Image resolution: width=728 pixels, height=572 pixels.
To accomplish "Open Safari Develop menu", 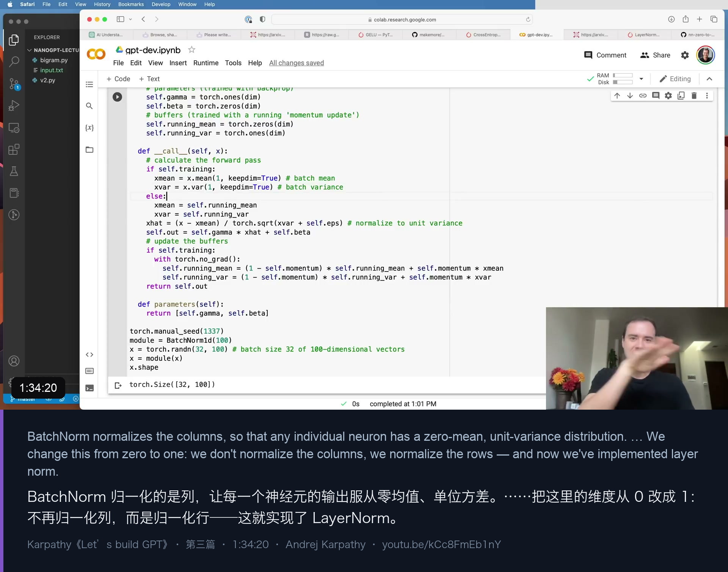I will point(161,4).
